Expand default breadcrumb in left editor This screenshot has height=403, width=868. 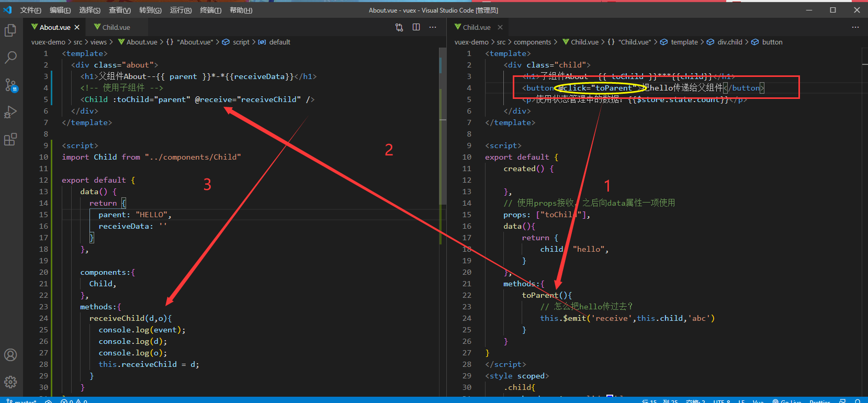tap(274, 42)
